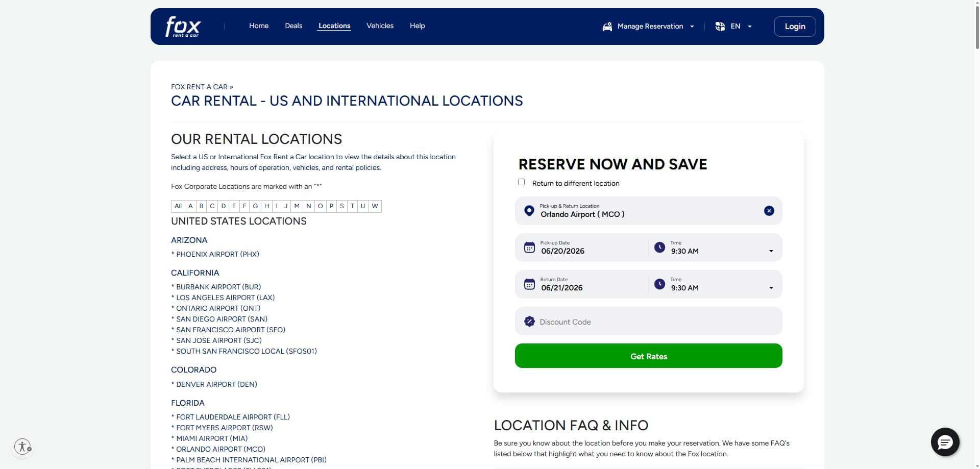The height and width of the screenshot is (469, 980).
Task: Click the return date 06/21/2026 field
Action: [582, 284]
